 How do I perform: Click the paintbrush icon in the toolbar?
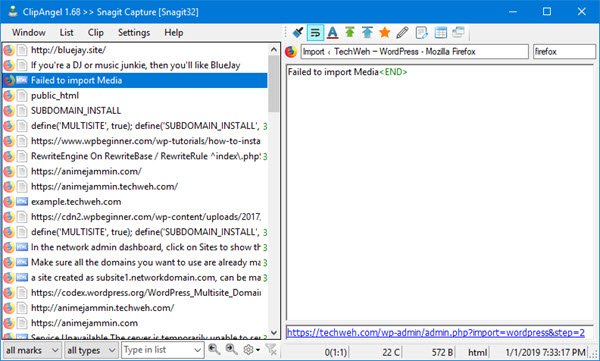[298, 33]
